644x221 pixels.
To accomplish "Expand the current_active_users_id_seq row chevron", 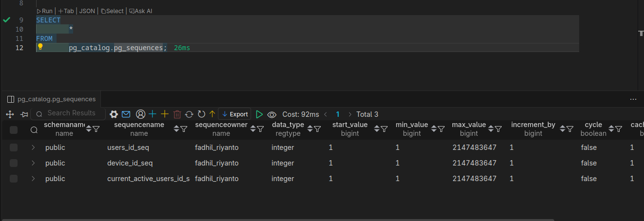I will tap(33, 179).
